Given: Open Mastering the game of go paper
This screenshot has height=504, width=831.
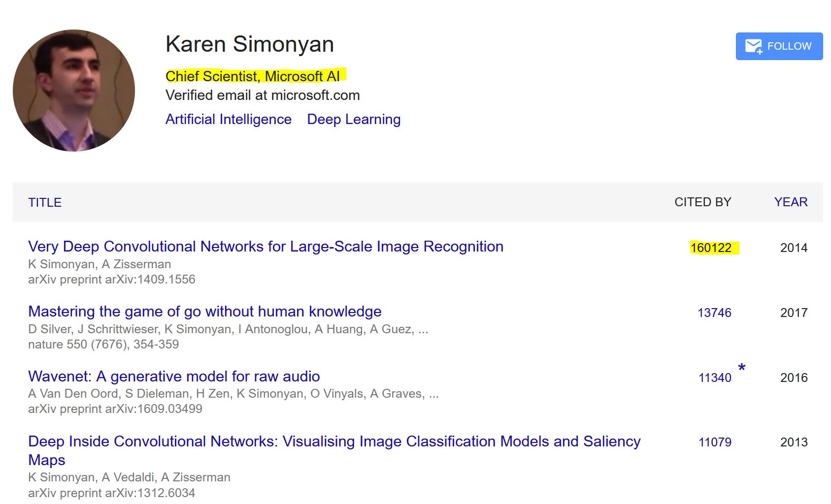Looking at the screenshot, I should (205, 311).
